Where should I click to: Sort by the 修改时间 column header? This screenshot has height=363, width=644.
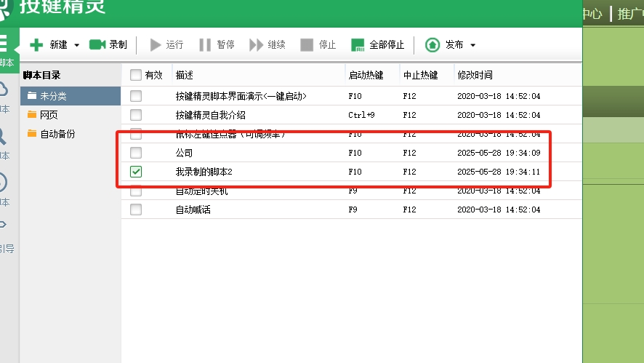475,75
